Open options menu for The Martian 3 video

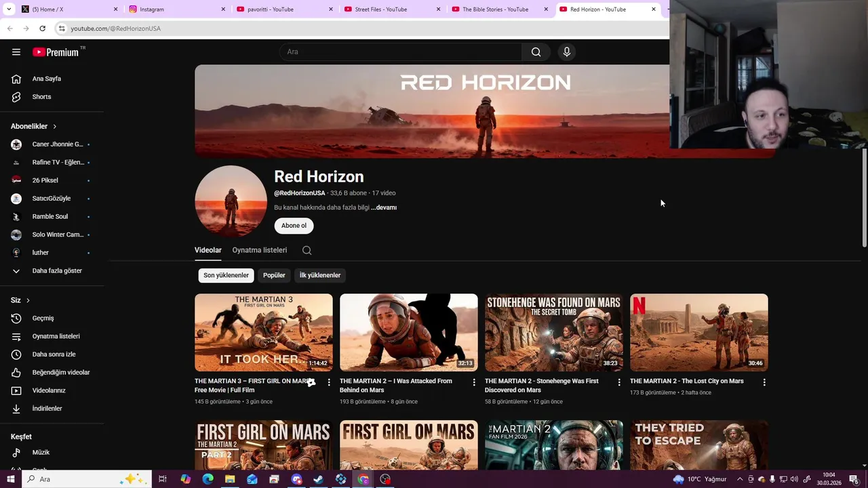point(329,382)
